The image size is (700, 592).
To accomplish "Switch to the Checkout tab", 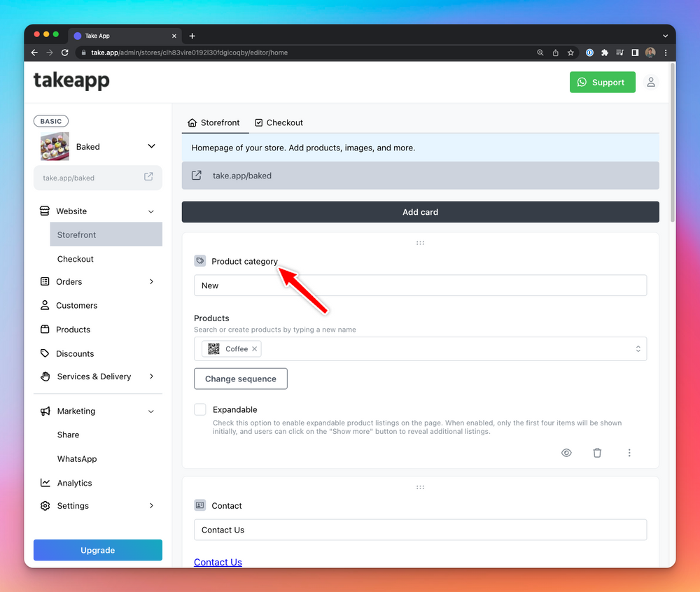I will click(279, 122).
